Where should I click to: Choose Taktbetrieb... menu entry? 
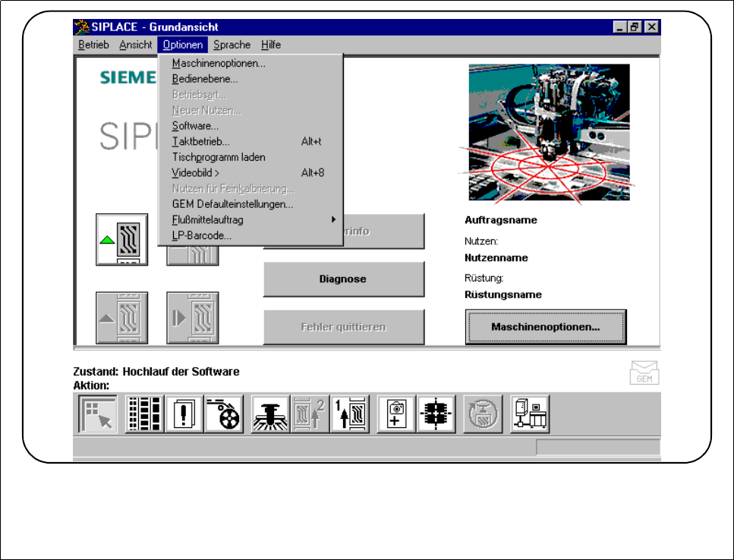pyautogui.click(x=250, y=141)
